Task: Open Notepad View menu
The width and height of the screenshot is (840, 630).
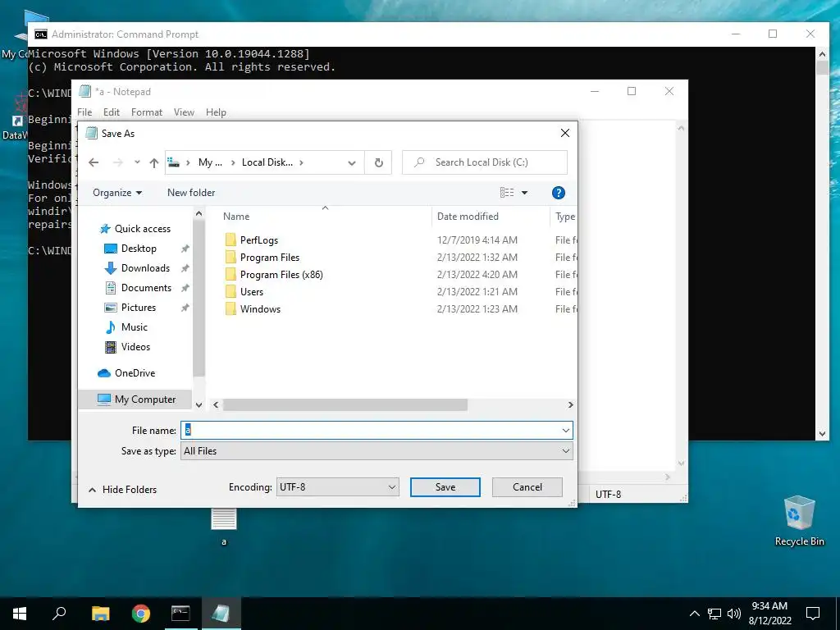Action: click(184, 112)
